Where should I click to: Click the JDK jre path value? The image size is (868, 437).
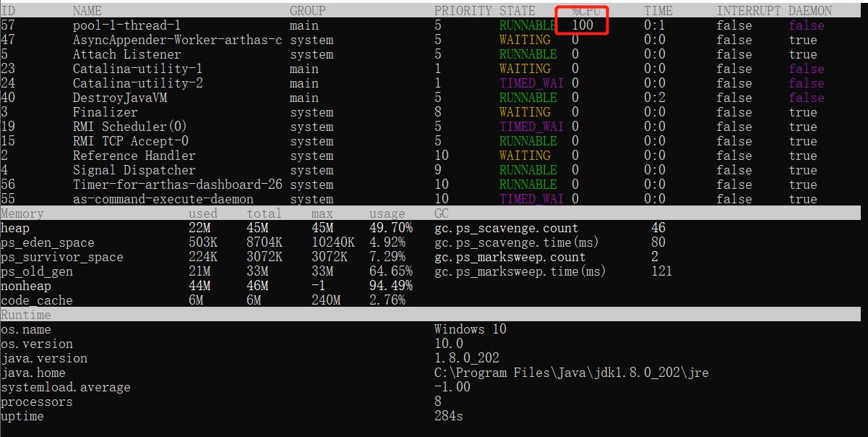tap(572, 373)
